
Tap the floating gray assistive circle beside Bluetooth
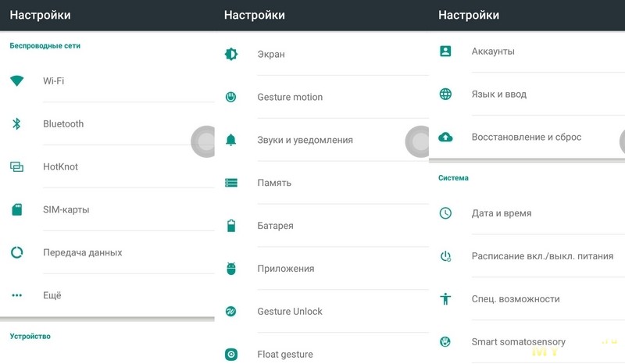[205, 141]
